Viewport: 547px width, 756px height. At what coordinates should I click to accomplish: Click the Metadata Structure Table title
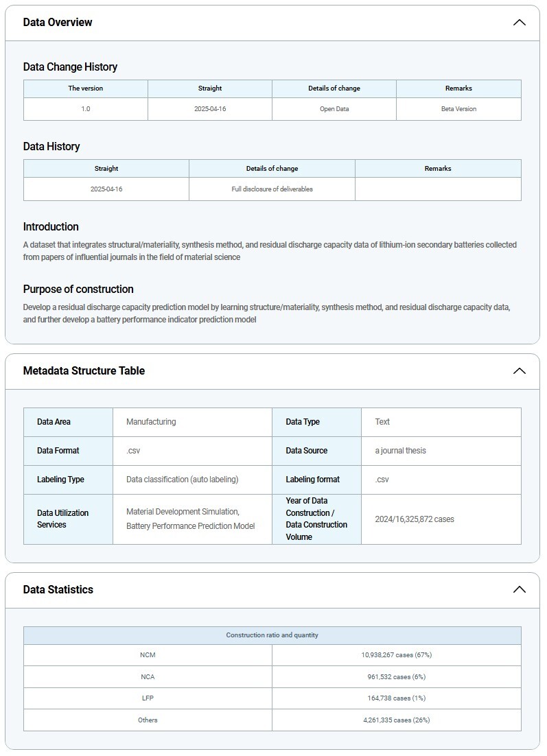coord(84,371)
